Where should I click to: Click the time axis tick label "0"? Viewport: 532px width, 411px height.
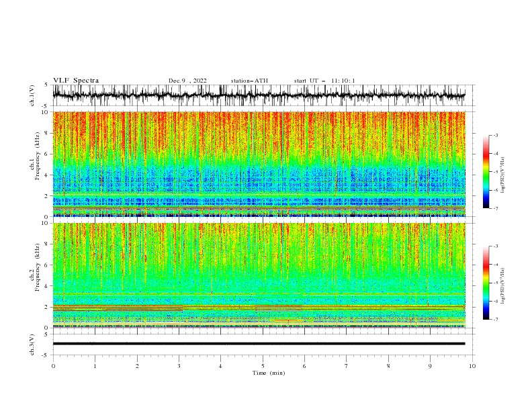(53, 366)
